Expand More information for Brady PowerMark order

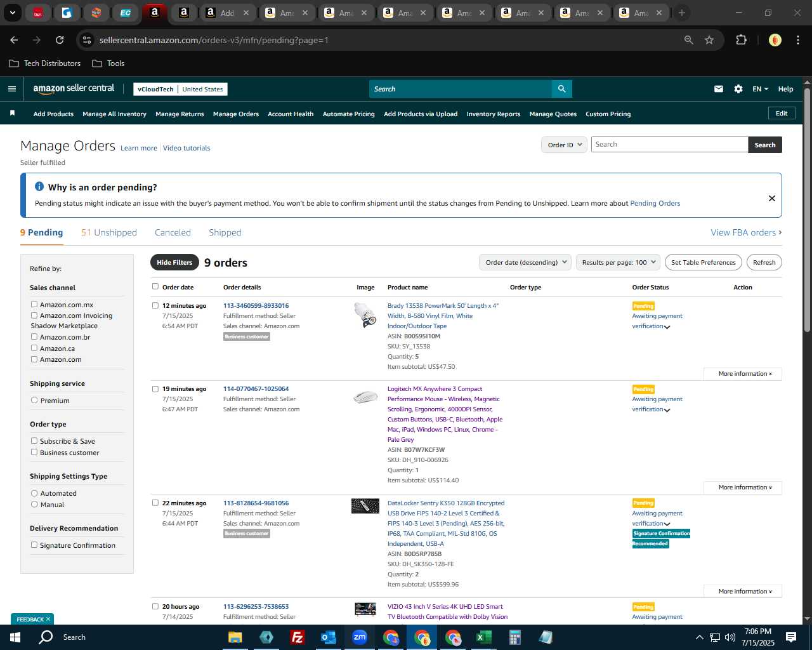coord(743,374)
